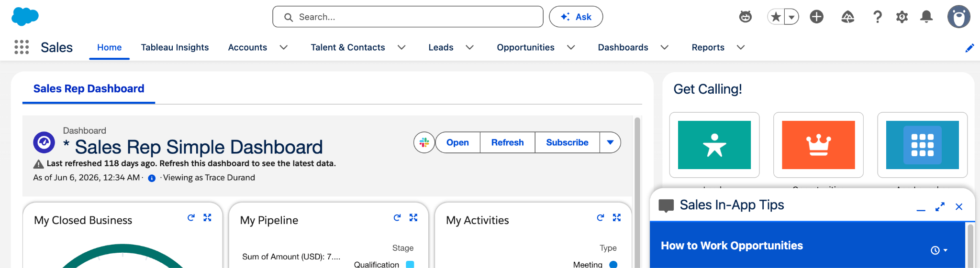Expand the Leads tab chevron
Image resolution: width=980 pixels, height=268 pixels.
(469, 47)
